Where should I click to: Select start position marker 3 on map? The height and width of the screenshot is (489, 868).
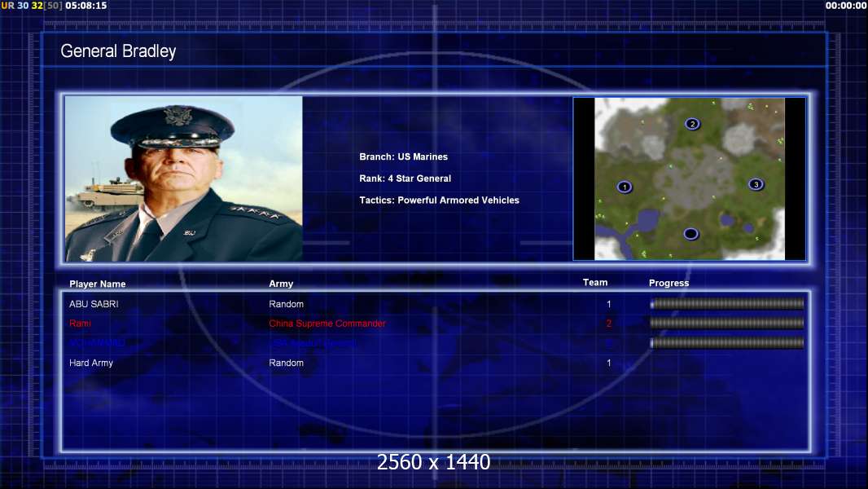[x=756, y=184]
